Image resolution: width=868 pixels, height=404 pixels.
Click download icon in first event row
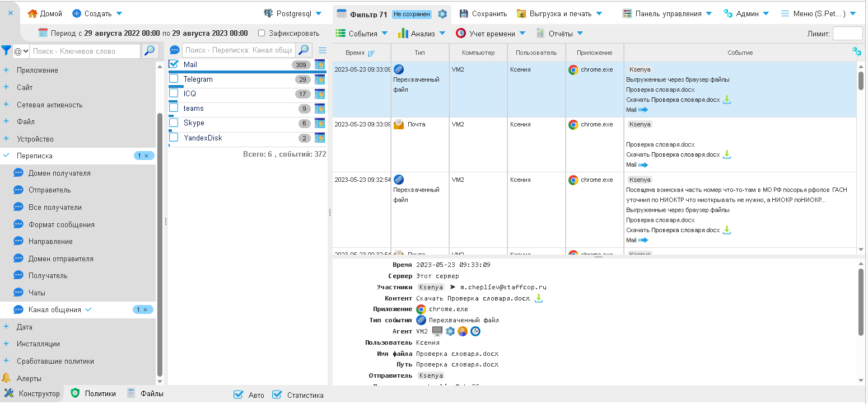click(727, 100)
